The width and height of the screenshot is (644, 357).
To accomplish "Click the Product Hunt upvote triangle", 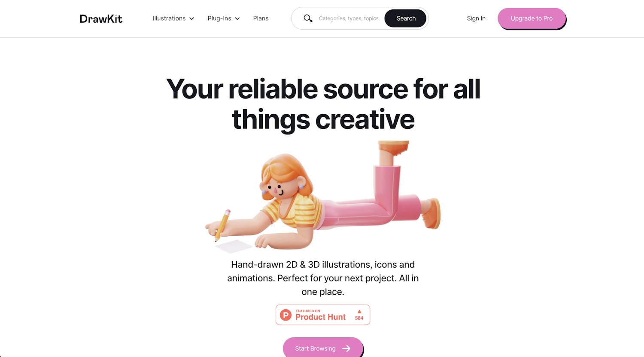I will click(359, 311).
